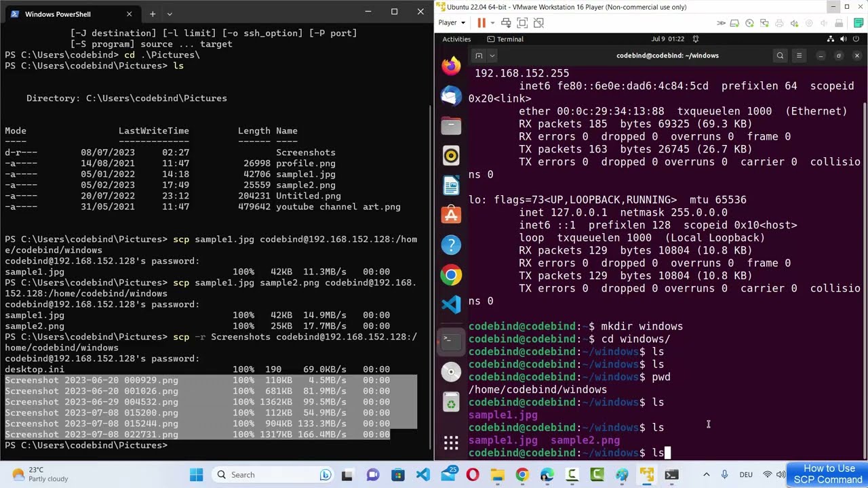Add a new PowerShell tab
Screen dimensions: 868x488
coord(153,14)
